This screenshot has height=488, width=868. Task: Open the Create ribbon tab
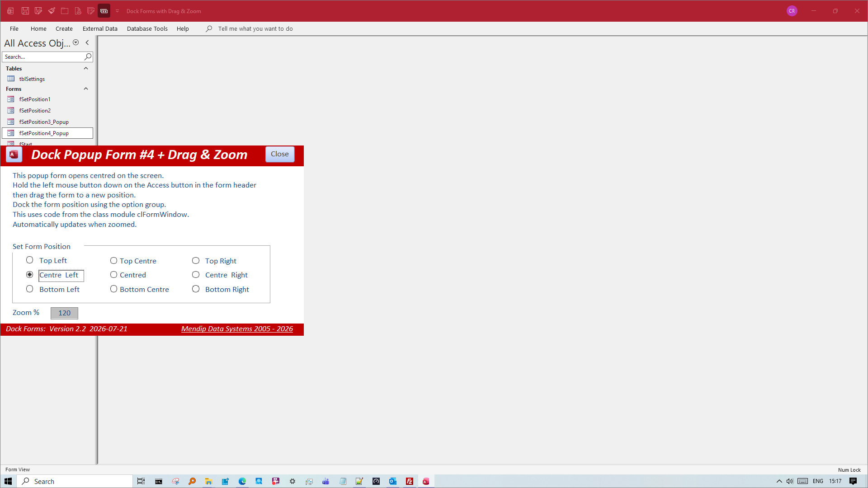pyautogui.click(x=64, y=28)
